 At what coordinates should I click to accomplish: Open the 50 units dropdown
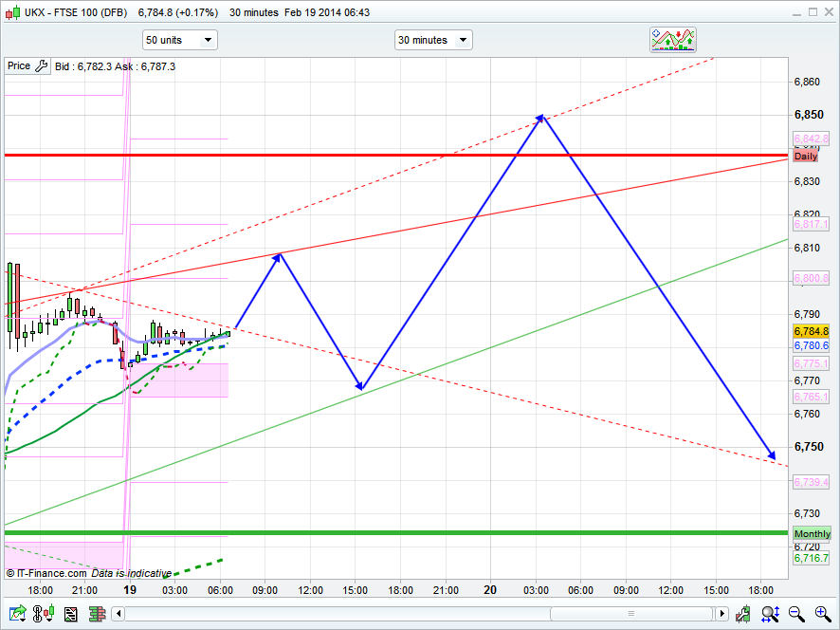(179, 40)
